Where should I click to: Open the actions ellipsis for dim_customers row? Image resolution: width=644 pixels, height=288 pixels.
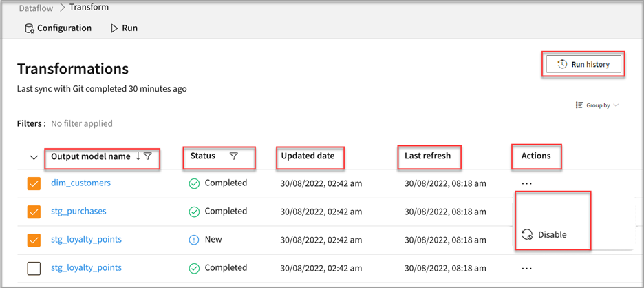tap(527, 183)
